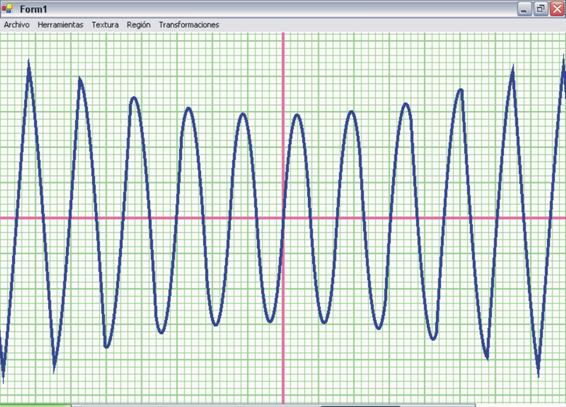Click the origin where pink axes cross
Viewport: 566px width, 407px height.
pyautogui.click(x=283, y=218)
